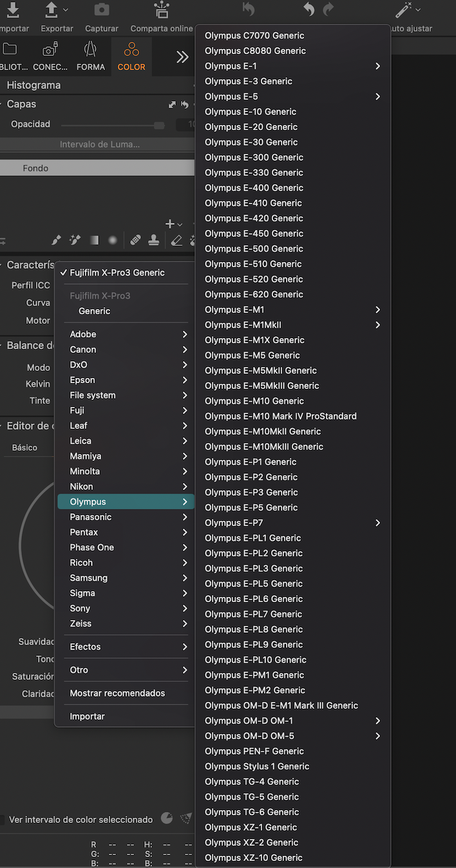
Task: Open the Conec... camera tab
Action: pos(50,56)
